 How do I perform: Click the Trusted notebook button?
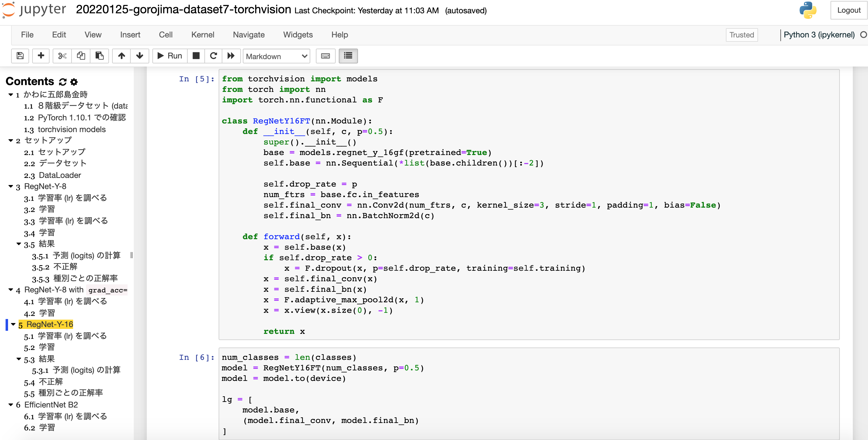(x=741, y=35)
